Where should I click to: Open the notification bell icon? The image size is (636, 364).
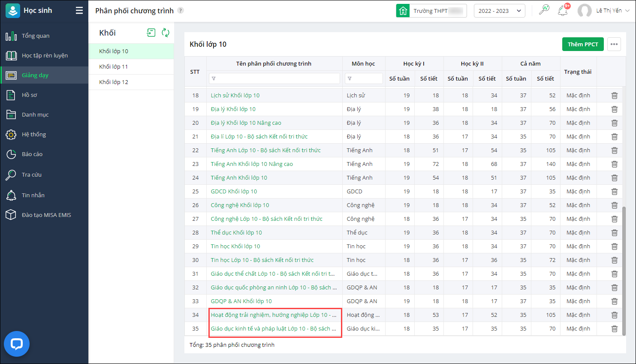tap(563, 11)
